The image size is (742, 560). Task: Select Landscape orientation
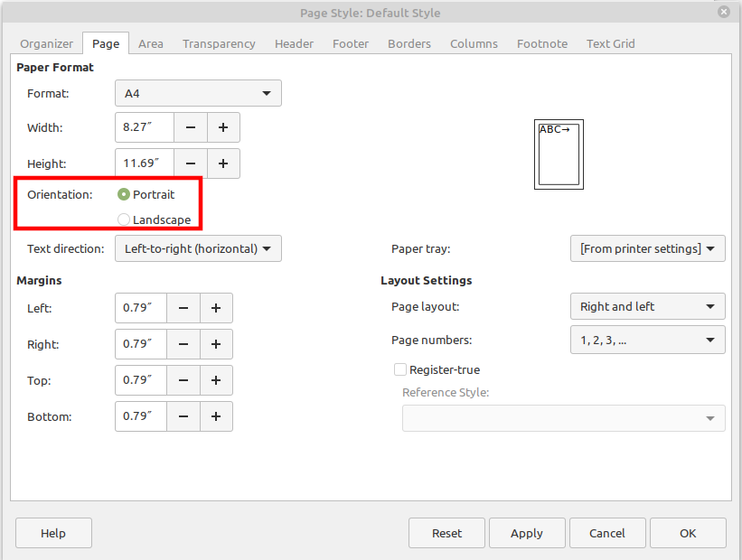pyautogui.click(x=125, y=219)
